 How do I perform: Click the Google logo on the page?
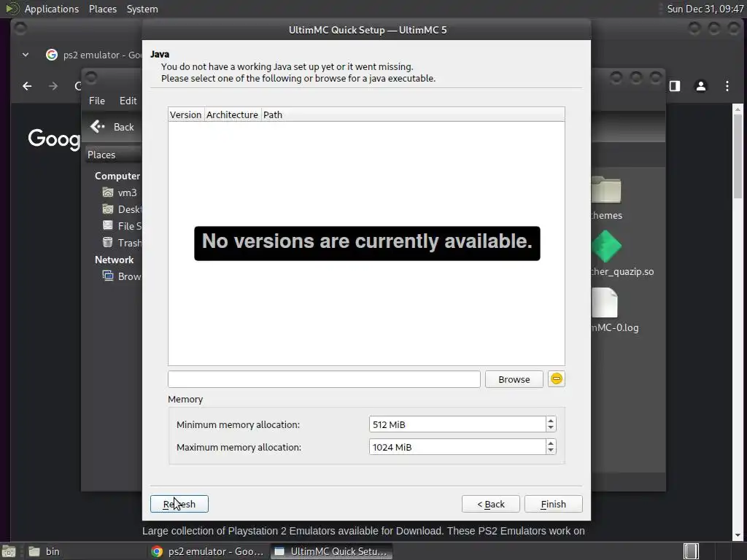click(54, 139)
